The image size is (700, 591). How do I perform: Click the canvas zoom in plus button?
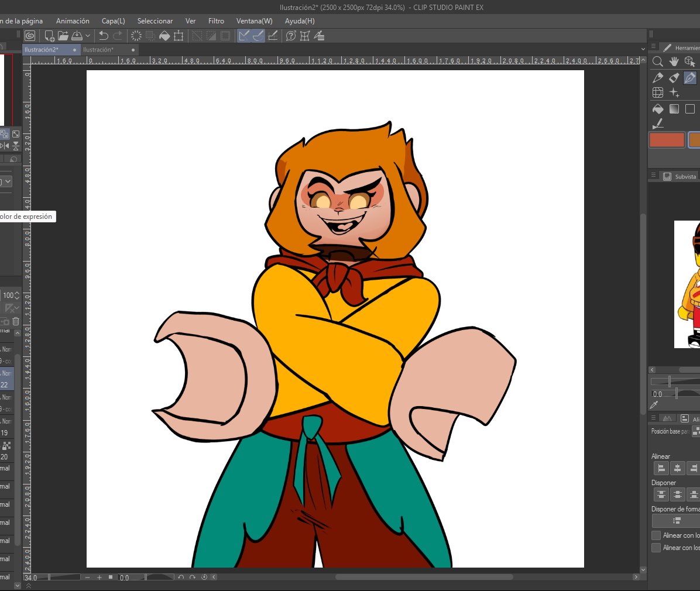(x=99, y=577)
